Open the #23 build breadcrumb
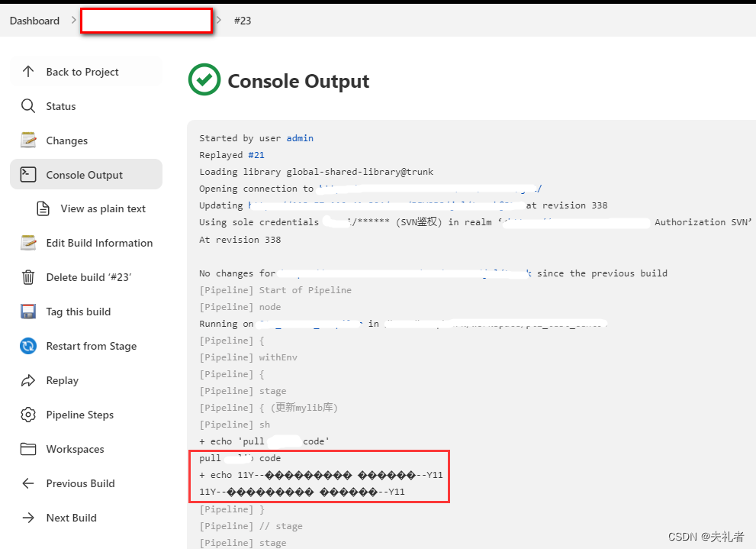Image resolution: width=756 pixels, height=549 pixels. click(x=243, y=21)
